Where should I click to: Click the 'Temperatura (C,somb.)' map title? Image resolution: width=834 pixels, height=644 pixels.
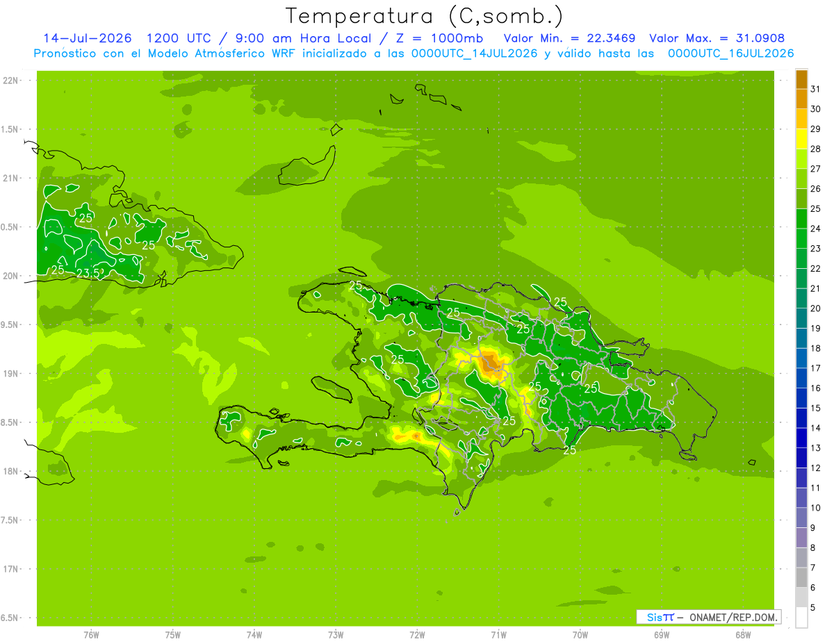(425, 15)
